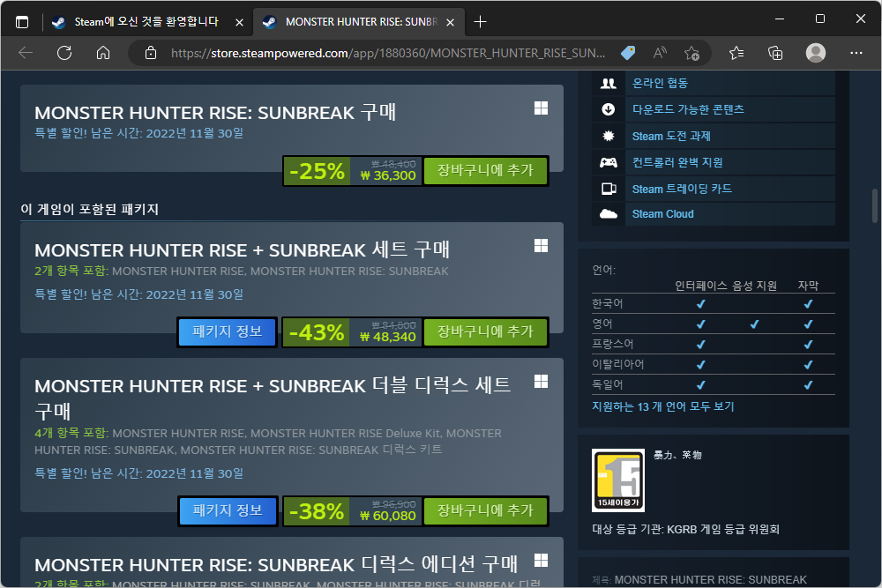Click Windows platform icon on SUNBREAK 구매 box
The width and height of the screenshot is (882, 588).
tap(542, 108)
